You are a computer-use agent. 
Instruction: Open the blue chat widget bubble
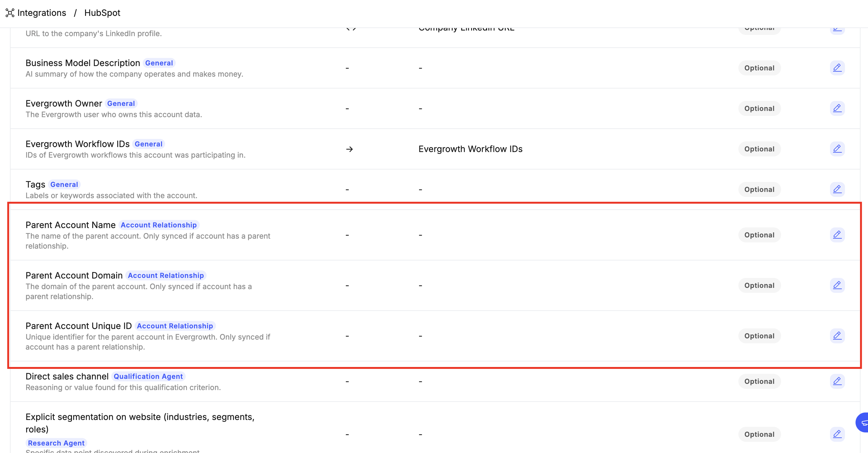point(863,422)
